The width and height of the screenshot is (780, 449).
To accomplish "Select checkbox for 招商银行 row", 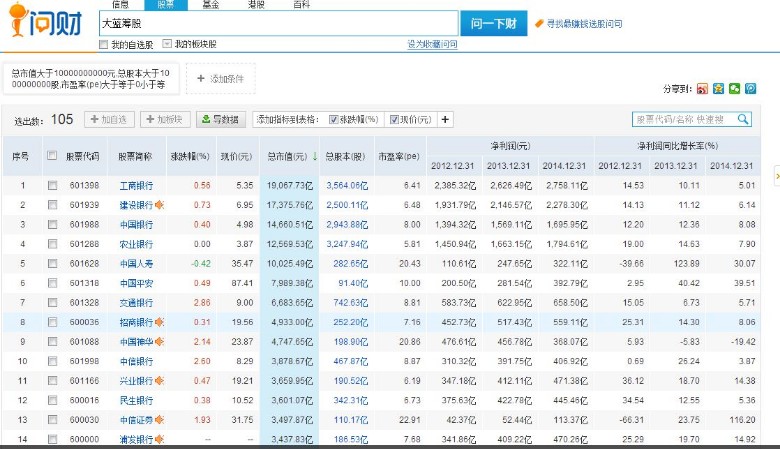I will pyautogui.click(x=52, y=322).
